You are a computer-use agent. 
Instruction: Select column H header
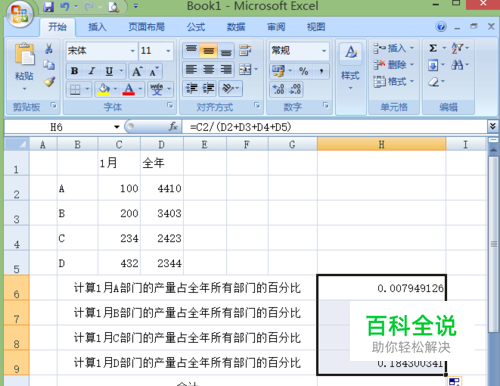381,144
